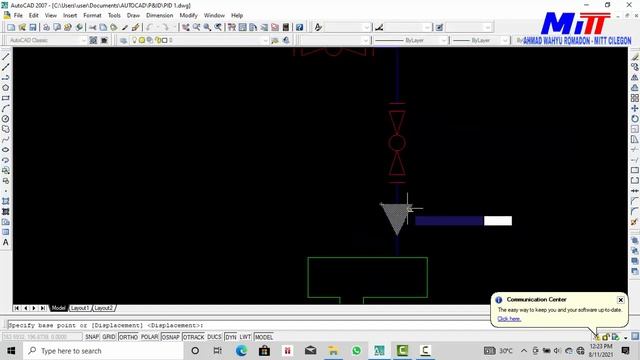Toggle DUCS in status bar
The image size is (640, 360).
(214, 337)
